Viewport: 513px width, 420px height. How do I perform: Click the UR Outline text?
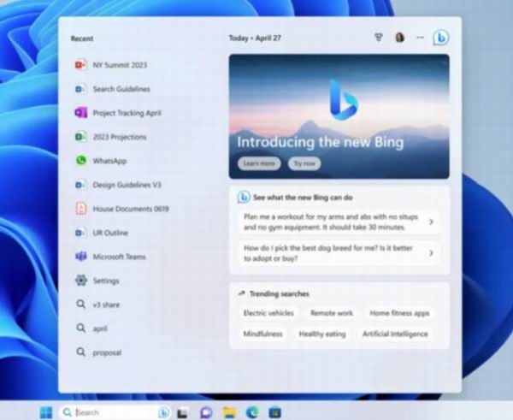point(110,233)
